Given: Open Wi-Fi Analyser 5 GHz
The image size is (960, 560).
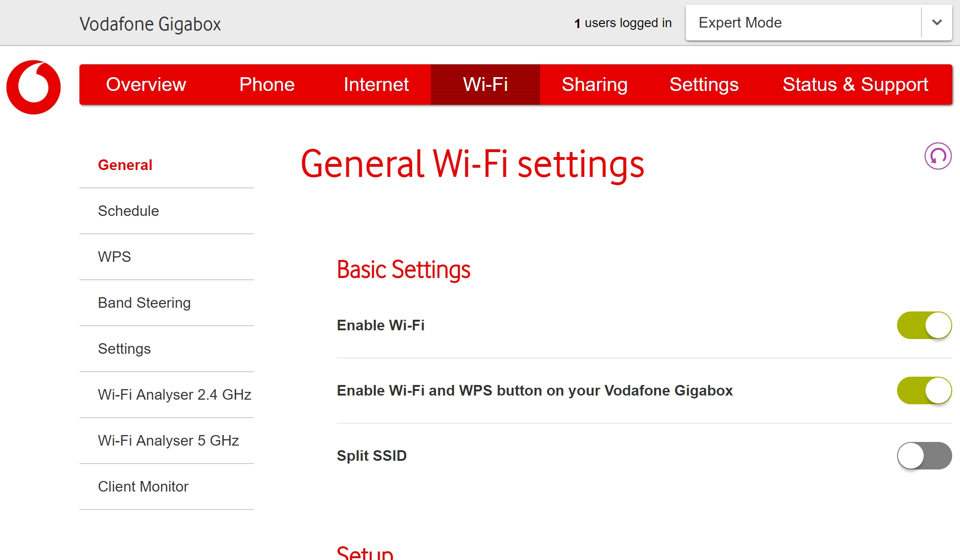Looking at the screenshot, I should pyautogui.click(x=169, y=440).
